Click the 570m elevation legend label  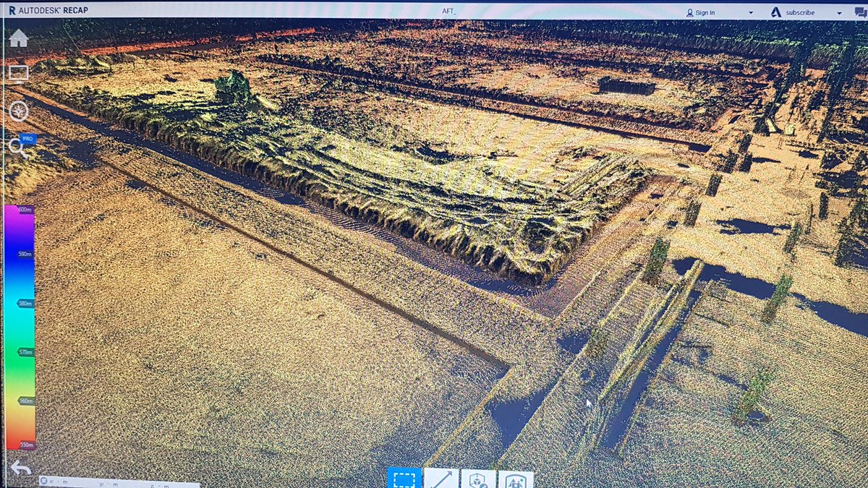(26, 352)
